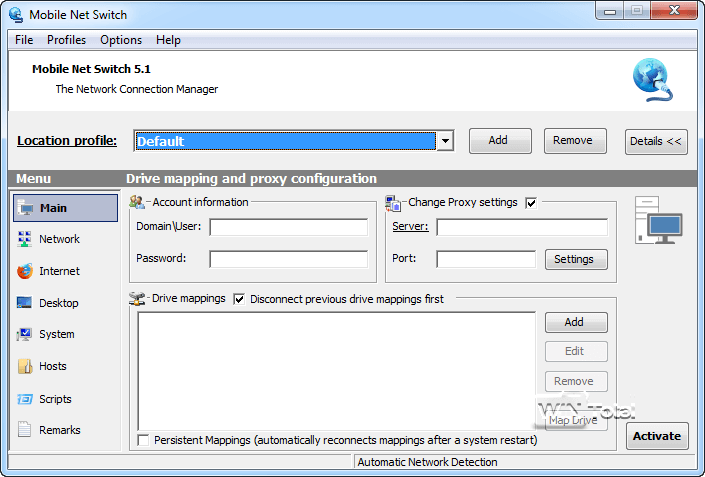Focus the Password input field
The image size is (705, 477).
[288, 259]
